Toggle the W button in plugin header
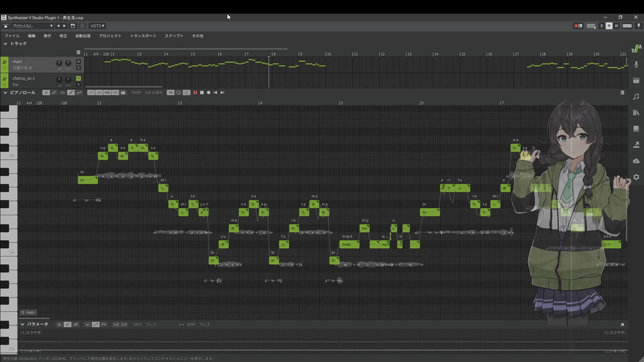This screenshot has height=362, width=644. 616,26
